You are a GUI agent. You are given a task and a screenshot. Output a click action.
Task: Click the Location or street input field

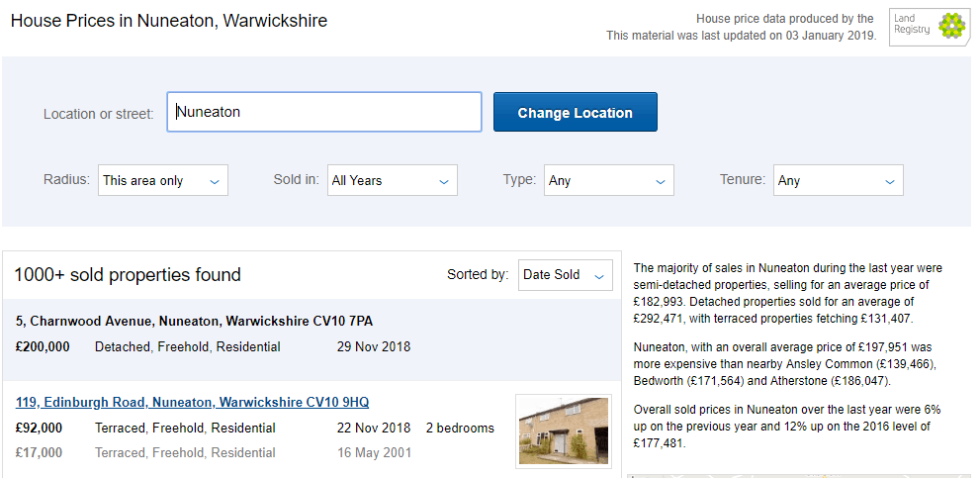pos(323,112)
